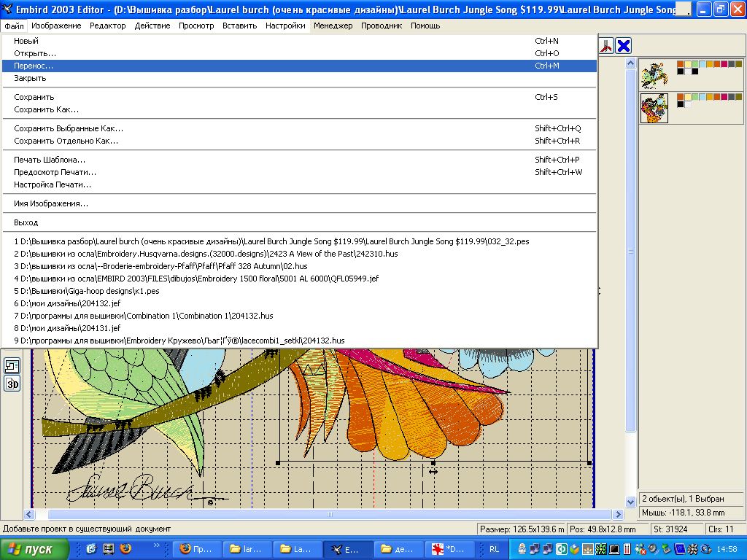The width and height of the screenshot is (747, 560).
Task: Toggle the 3D view button
Action: [x=12, y=384]
